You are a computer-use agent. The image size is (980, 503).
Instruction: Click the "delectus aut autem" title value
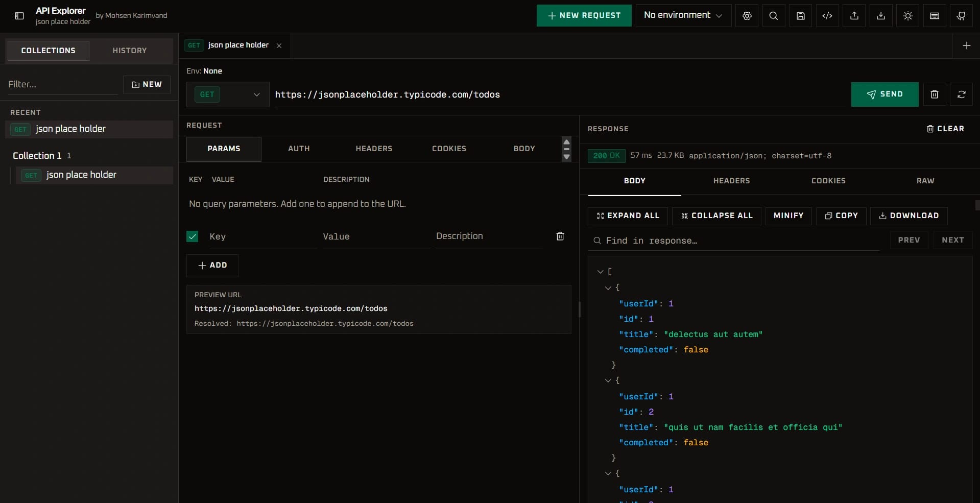pyautogui.click(x=713, y=334)
